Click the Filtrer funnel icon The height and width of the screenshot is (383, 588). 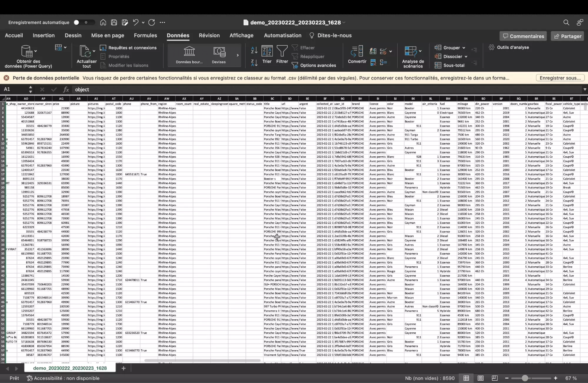click(x=282, y=52)
